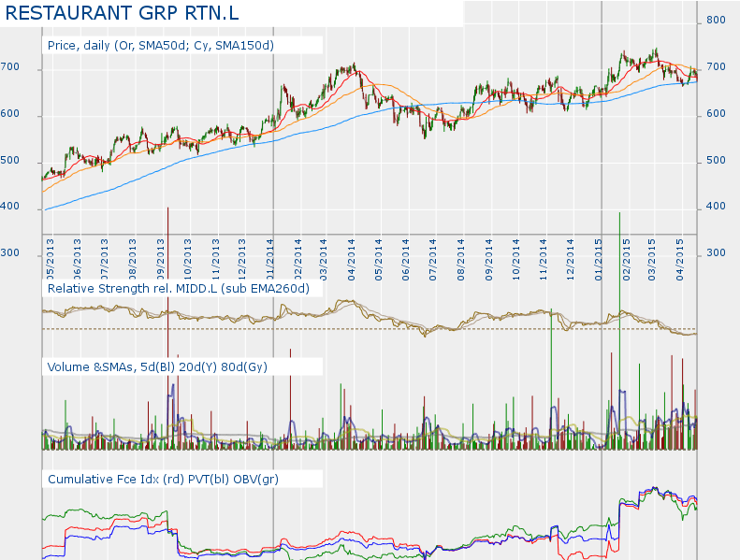Select the 05/2013 date axis label
This screenshot has width=740, height=560.
point(50,260)
